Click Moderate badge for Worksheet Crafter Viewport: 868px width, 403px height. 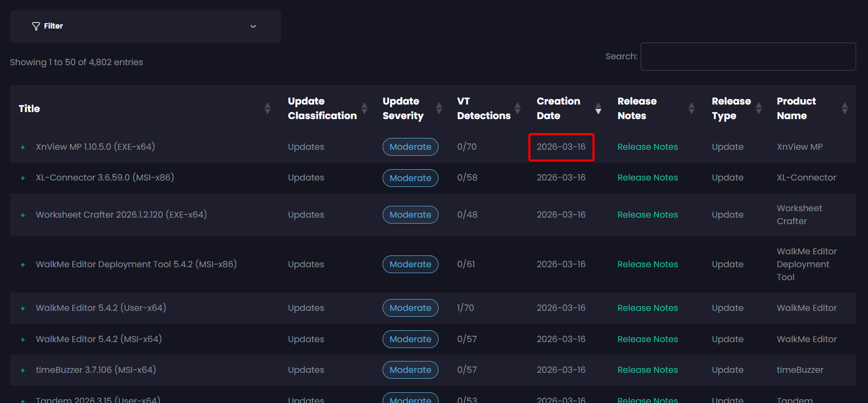click(410, 214)
